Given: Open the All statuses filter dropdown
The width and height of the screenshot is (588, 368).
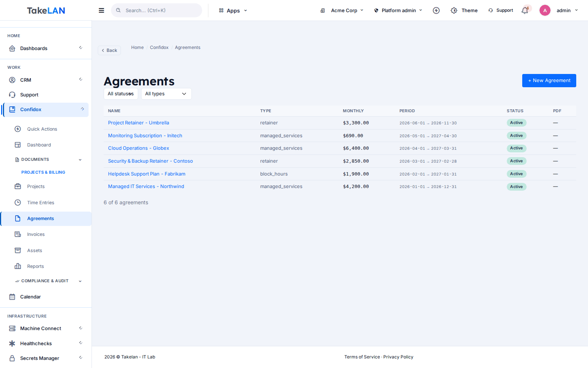Looking at the screenshot, I should pyautogui.click(x=121, y=94).
